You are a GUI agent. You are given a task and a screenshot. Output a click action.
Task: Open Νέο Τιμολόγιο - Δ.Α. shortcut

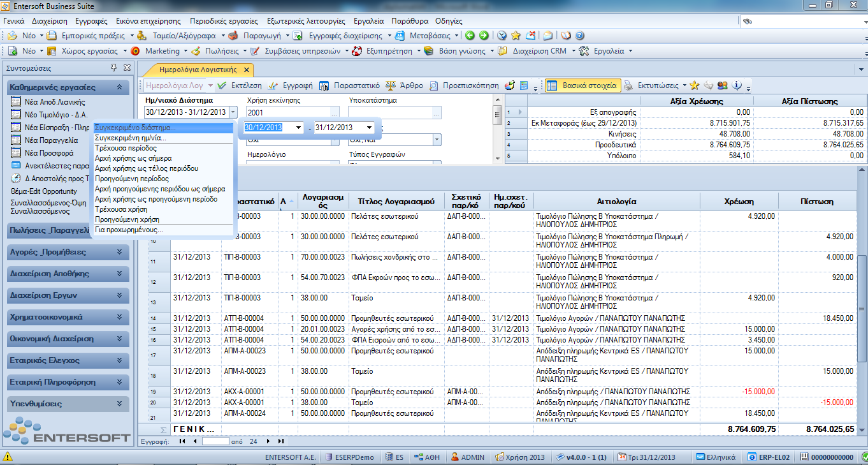click(x=50, y=114)
